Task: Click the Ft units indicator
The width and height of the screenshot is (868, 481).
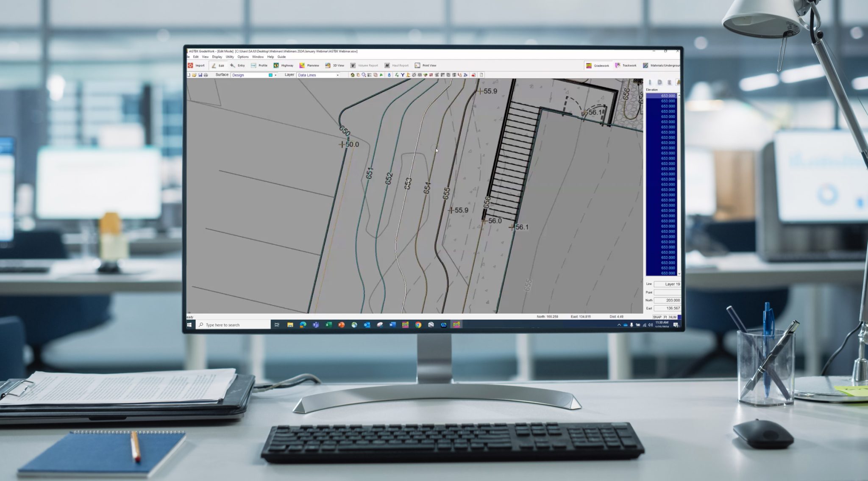Action: click(x=665, y=317)
